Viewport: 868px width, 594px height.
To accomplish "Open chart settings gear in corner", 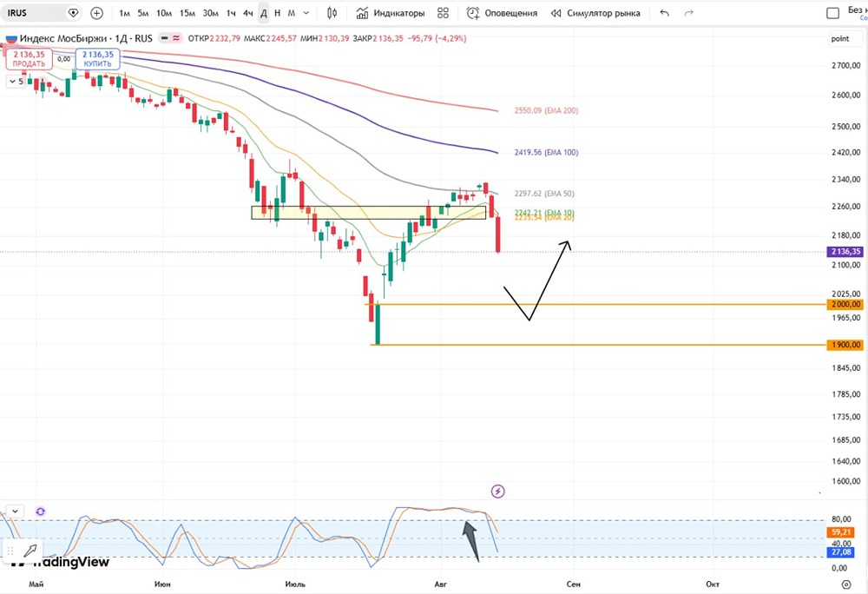I will pos(845,584).
